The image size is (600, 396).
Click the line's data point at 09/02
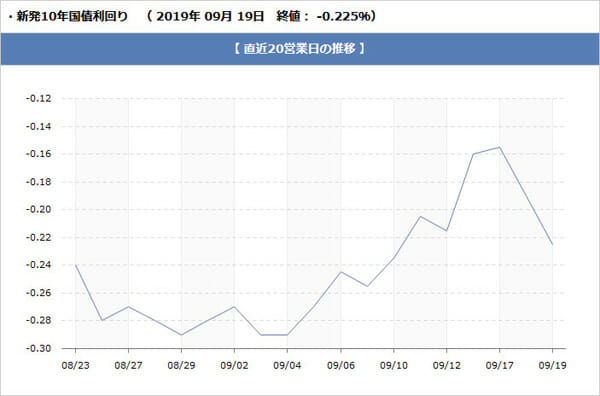[x=234, y=306]
